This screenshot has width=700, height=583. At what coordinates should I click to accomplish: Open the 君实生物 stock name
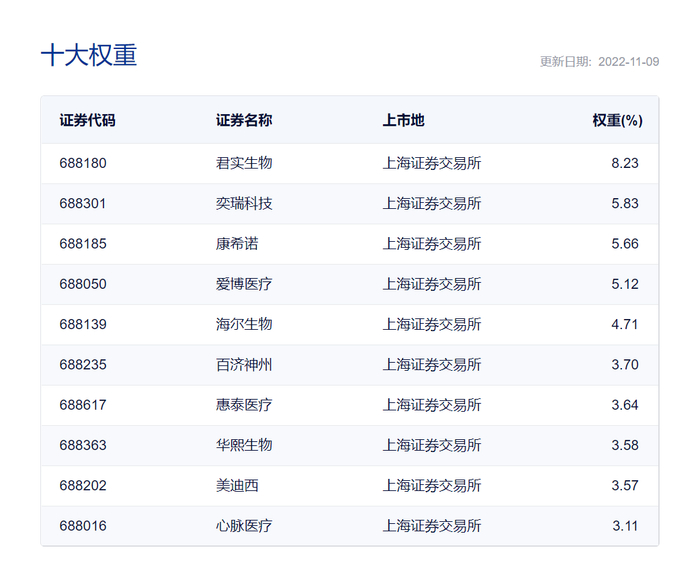pos(244,163)
